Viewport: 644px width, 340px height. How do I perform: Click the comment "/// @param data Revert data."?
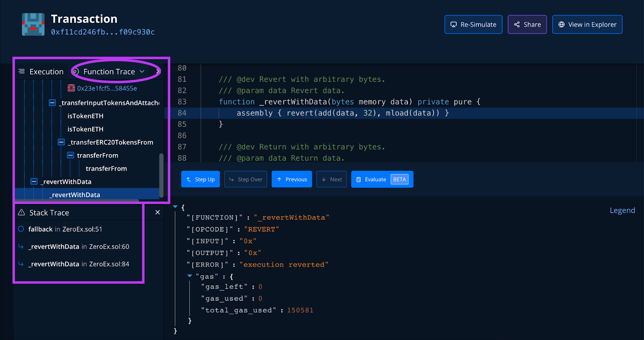282,91
